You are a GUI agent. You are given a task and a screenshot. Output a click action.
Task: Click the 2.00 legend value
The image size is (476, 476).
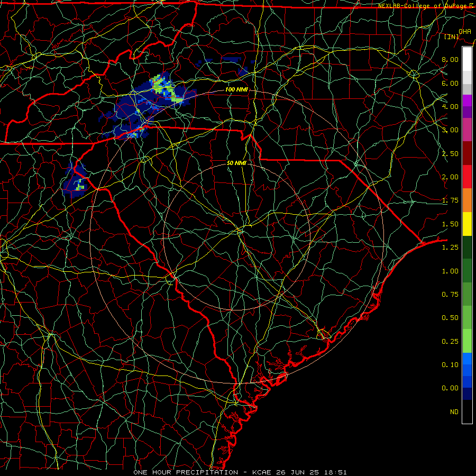coord(450,177)
